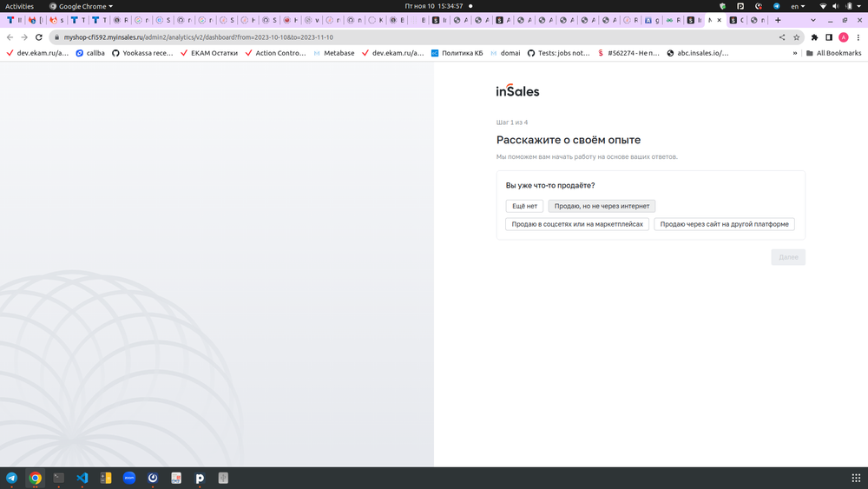This screenshot has height=489, width=868.
Task: Open the Activities overview
Action: tap(19, 6)
